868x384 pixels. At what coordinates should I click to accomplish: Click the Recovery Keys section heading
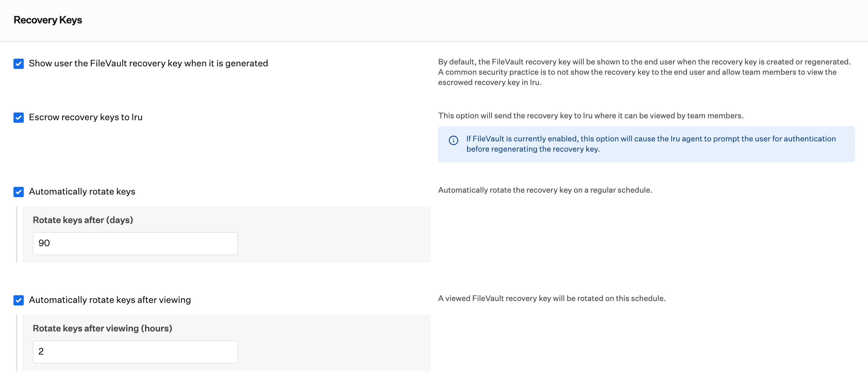[x=48, y=20]
